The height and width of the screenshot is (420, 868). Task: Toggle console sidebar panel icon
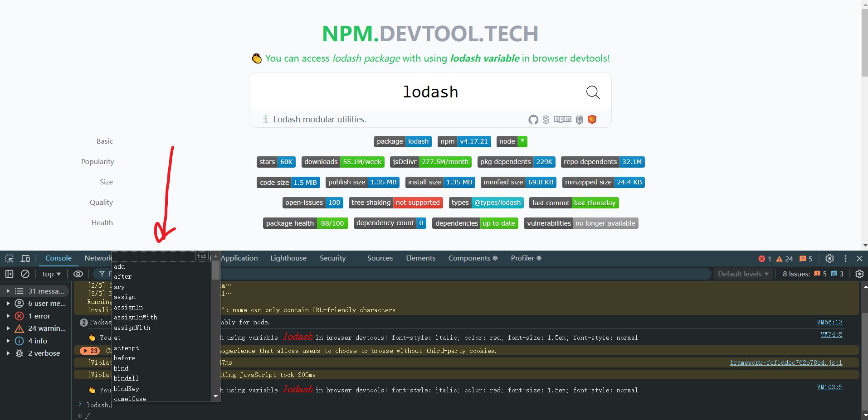[x=9, y=274]
